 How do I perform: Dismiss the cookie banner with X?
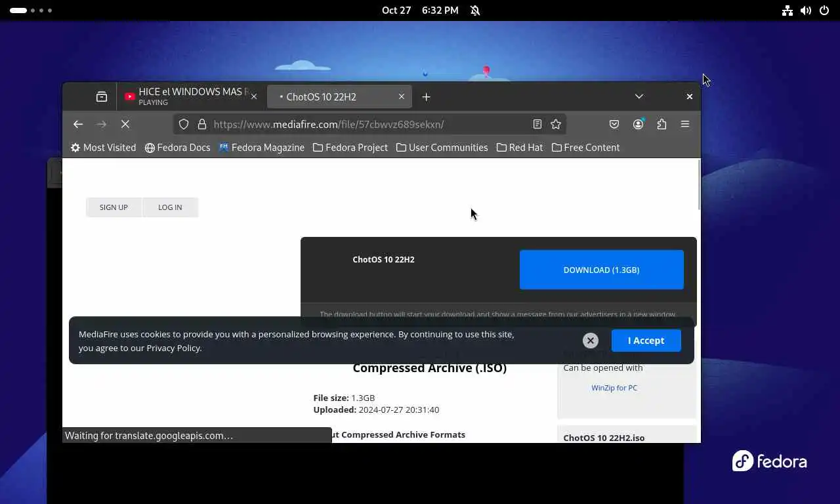[591, 341]
